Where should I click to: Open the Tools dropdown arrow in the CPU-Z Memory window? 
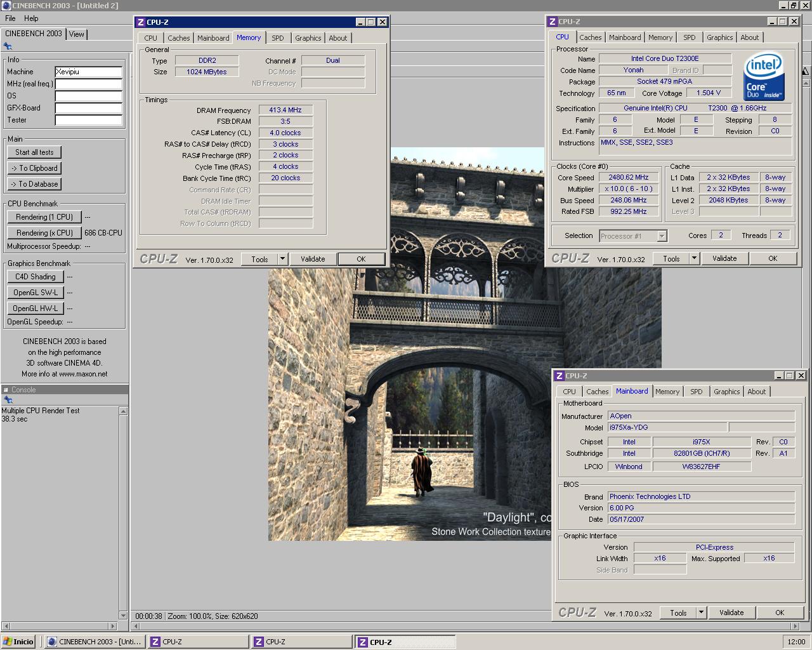pyautogui.click(x=282, y=259)
